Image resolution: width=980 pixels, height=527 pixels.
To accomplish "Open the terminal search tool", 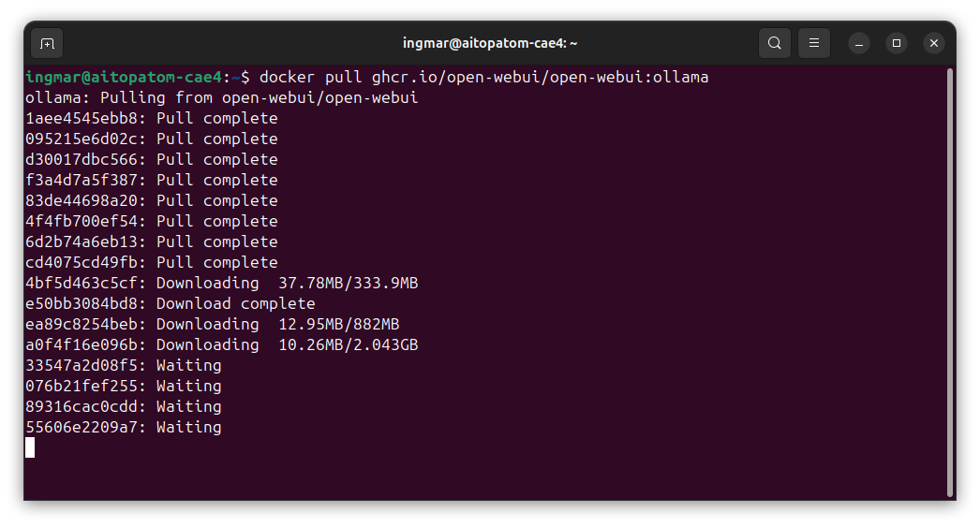I will coord(775,43).
